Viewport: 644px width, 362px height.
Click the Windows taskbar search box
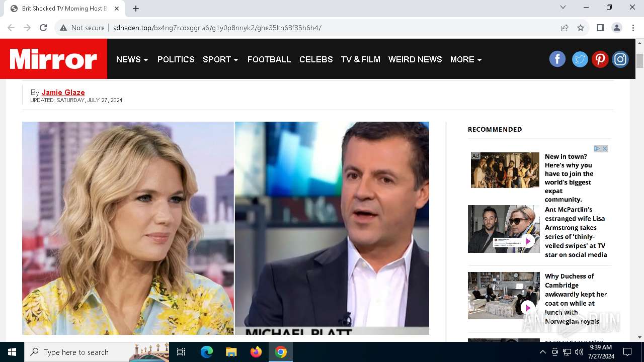(x=97, y=352)
